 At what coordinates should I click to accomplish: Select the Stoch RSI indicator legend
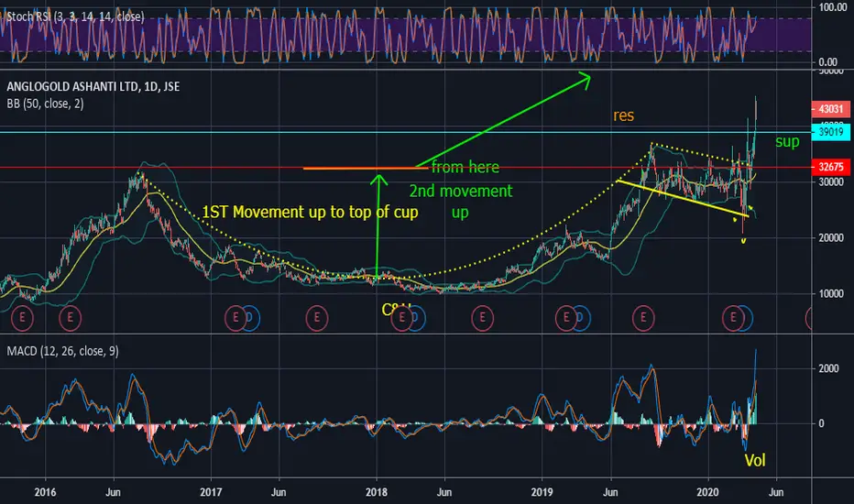tap(75, 16)
